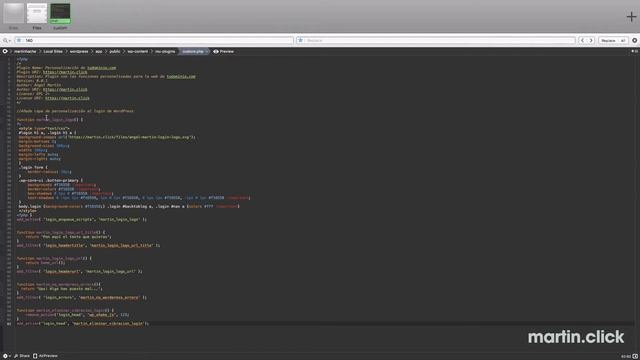Open the gear menu in status bar
Image resolution: width=640 pixels, height=360 pixels.
click(6, 356)
